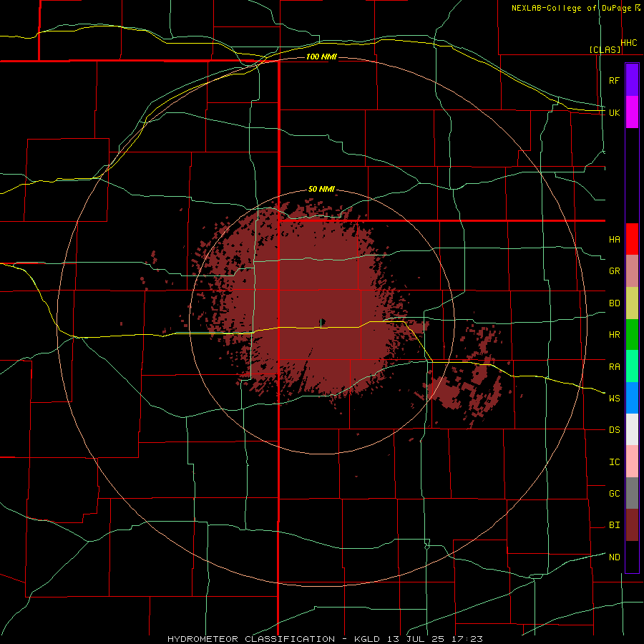Screen dimensions: 644x644
Task: Click the RF purple legend swatch
Action: pyautogui.click(x=632, y=80)
